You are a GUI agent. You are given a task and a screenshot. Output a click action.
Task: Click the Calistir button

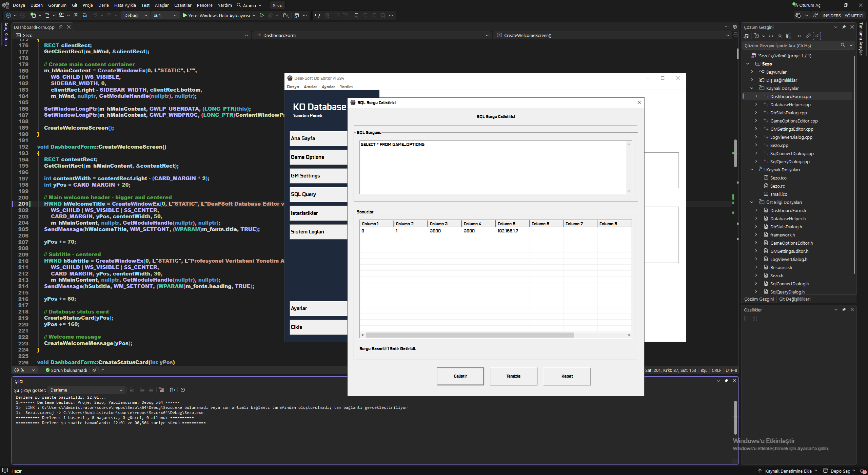pos(460,376)
